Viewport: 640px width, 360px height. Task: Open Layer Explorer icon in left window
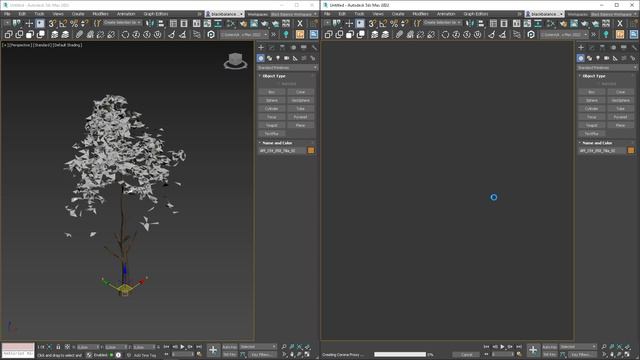(x=184, y=24)
